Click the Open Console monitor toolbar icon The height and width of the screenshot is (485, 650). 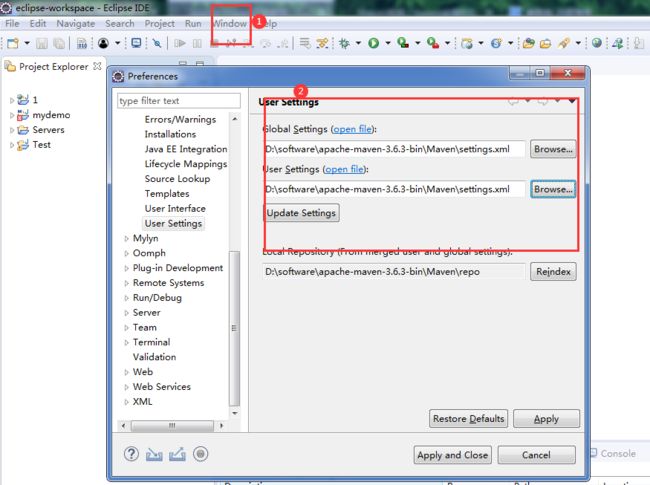[136, 43]
